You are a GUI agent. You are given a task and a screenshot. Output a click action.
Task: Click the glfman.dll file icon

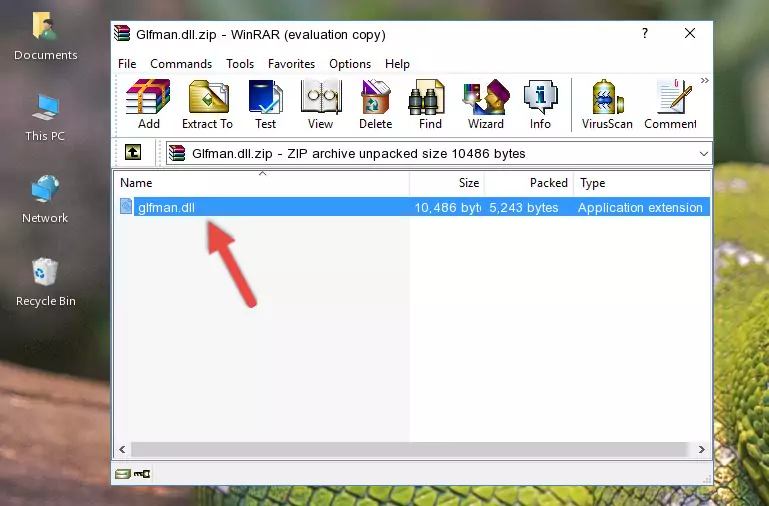(126, 206)
